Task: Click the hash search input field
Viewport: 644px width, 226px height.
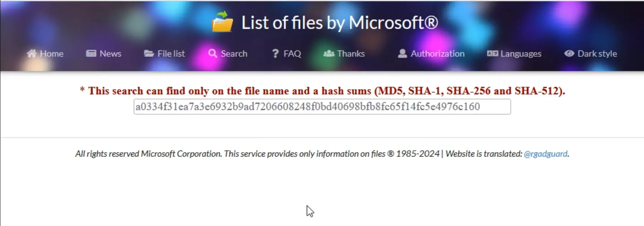Action: tap(322, 107)
